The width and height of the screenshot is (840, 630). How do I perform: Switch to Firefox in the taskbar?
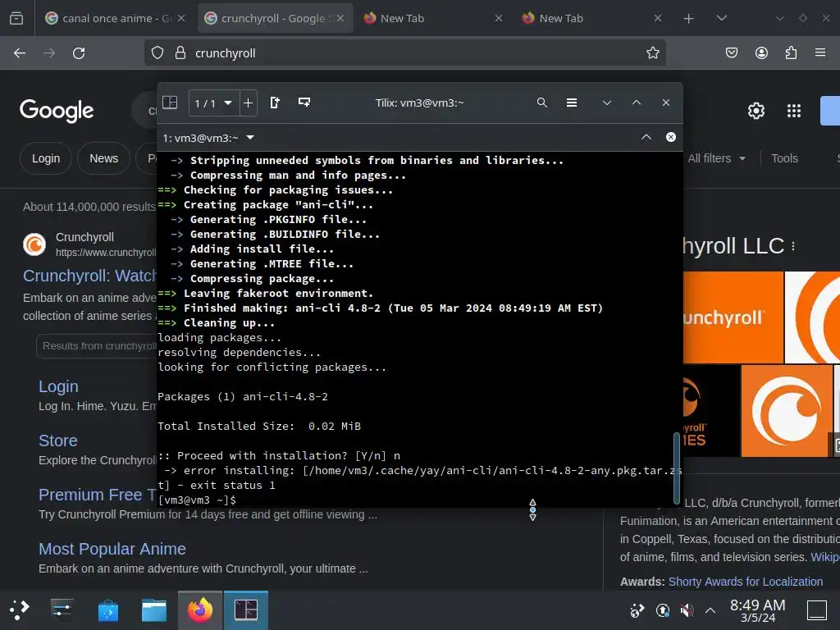click(x=200, y=610)
